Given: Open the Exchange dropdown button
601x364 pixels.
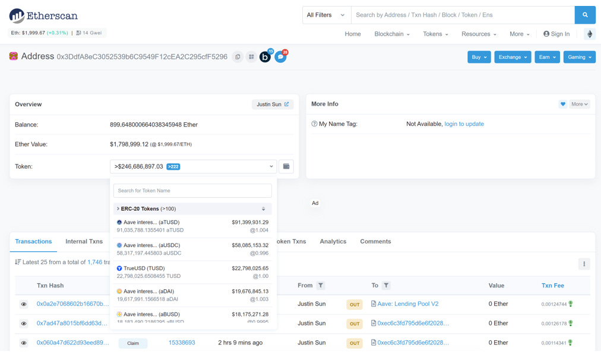Looking at the screenshot, I should tap(513, 57).
